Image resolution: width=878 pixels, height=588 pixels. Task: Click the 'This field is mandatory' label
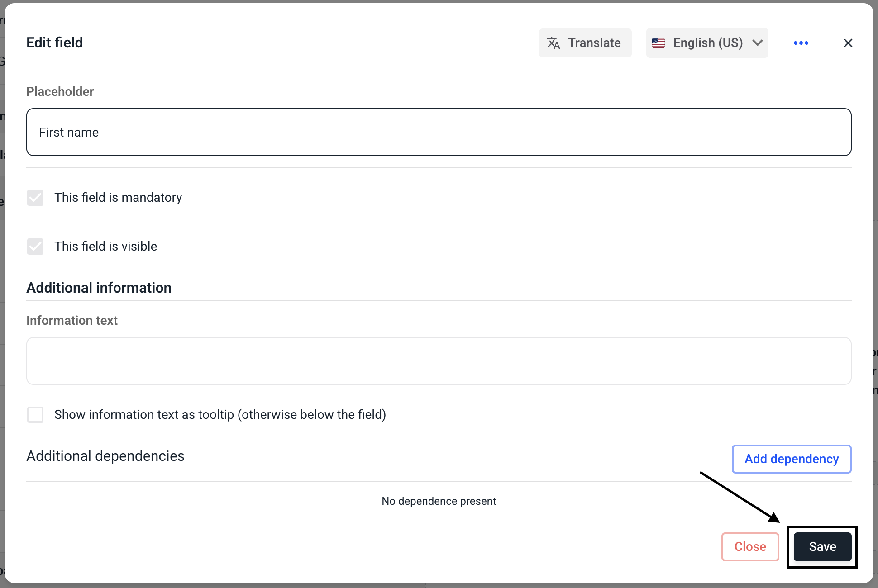[118, 198]
